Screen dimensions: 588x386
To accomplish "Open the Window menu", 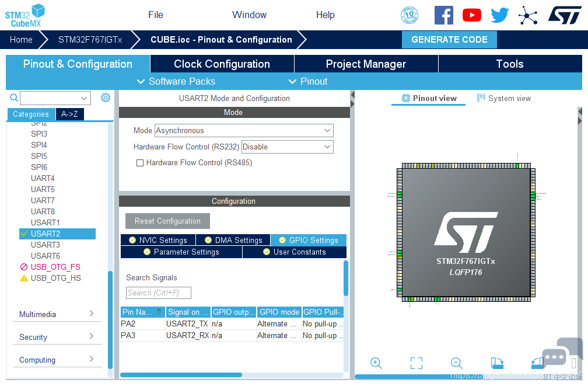I will [250, 15].
